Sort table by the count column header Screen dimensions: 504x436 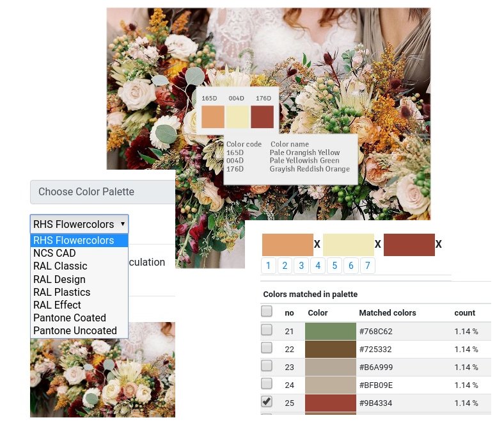(x=465, y=312)
